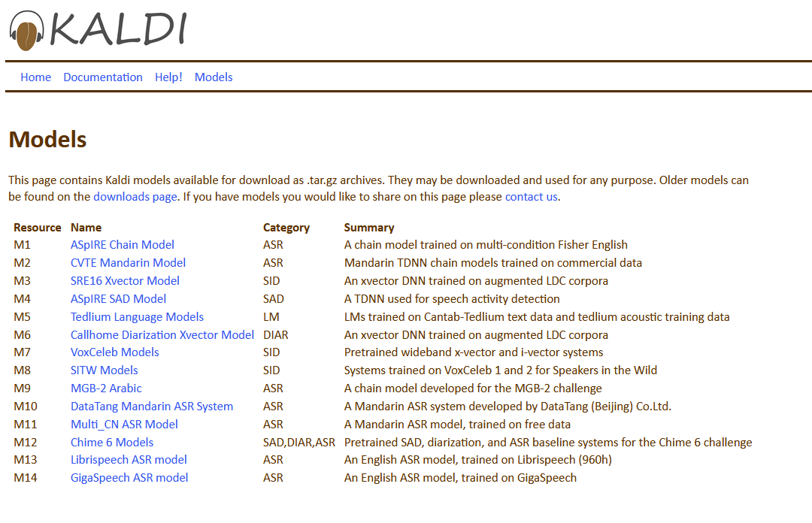Follow the downloads page link
This screenshot has width=812, height=523.
tap(135, 197)
